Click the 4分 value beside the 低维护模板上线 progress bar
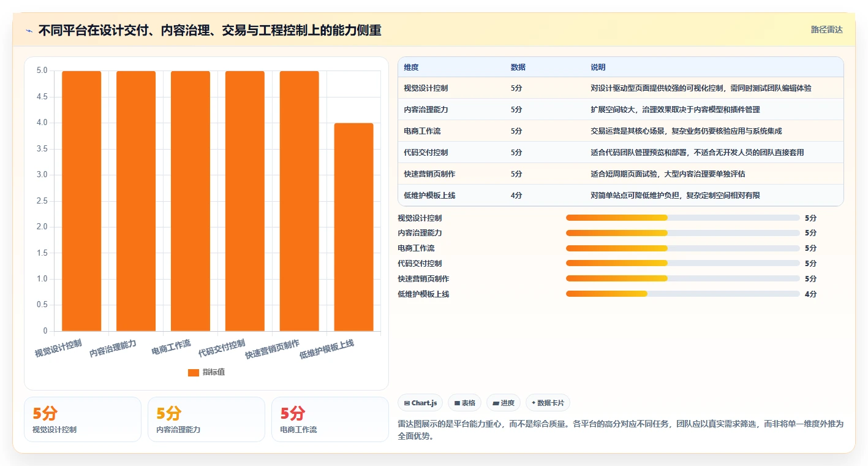 (810, 294)
